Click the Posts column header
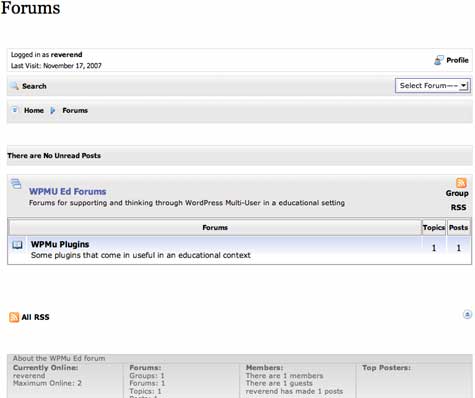 click(458, 228)
